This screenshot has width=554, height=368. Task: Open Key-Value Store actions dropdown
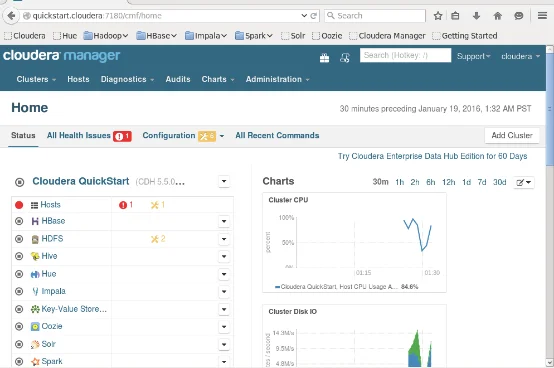coord(224,309)
